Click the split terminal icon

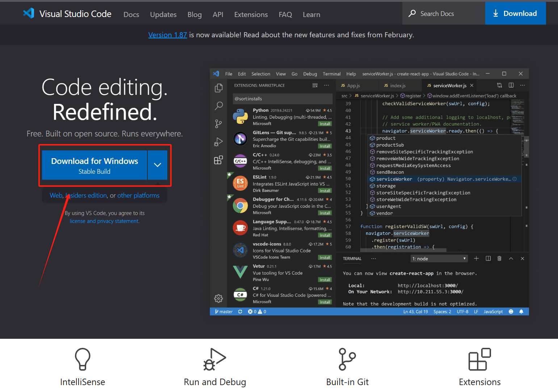488,258
